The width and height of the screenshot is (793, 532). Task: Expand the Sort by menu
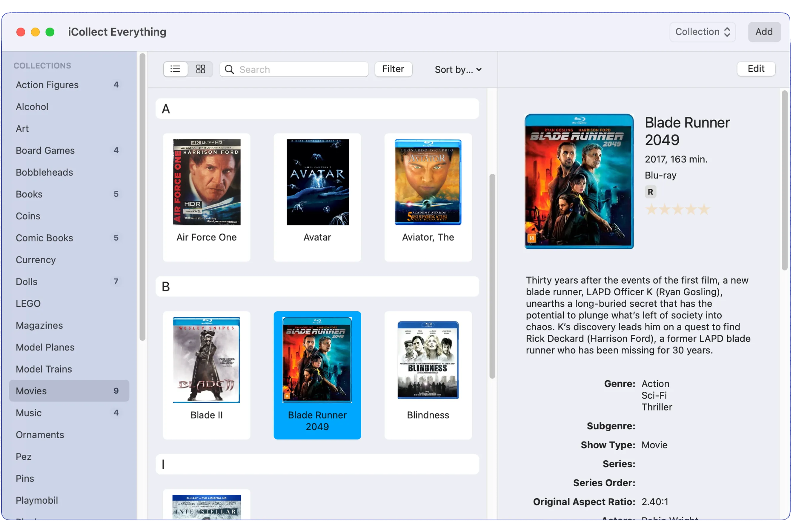(x=458, y=70)
